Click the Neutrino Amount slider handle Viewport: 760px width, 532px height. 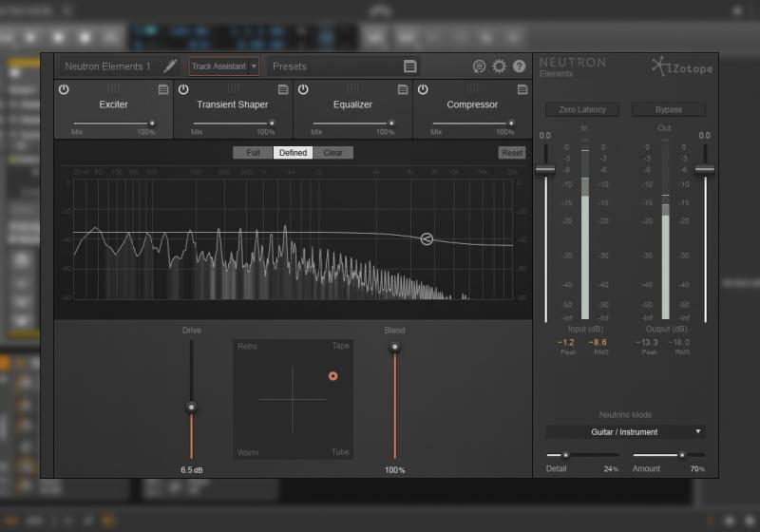pyautogui.click(x=682, y=455)
